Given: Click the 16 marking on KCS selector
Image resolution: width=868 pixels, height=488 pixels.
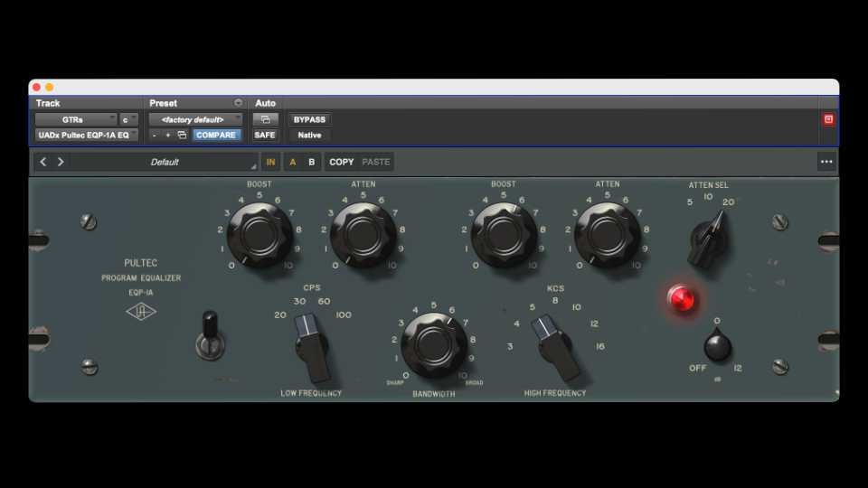Looking at the screenshot, I should [600, 346].
